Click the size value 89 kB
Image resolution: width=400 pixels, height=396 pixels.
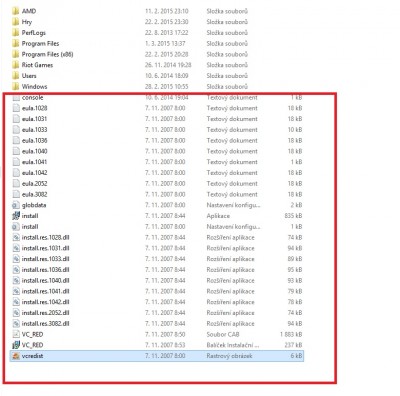(x=295, y=259)
